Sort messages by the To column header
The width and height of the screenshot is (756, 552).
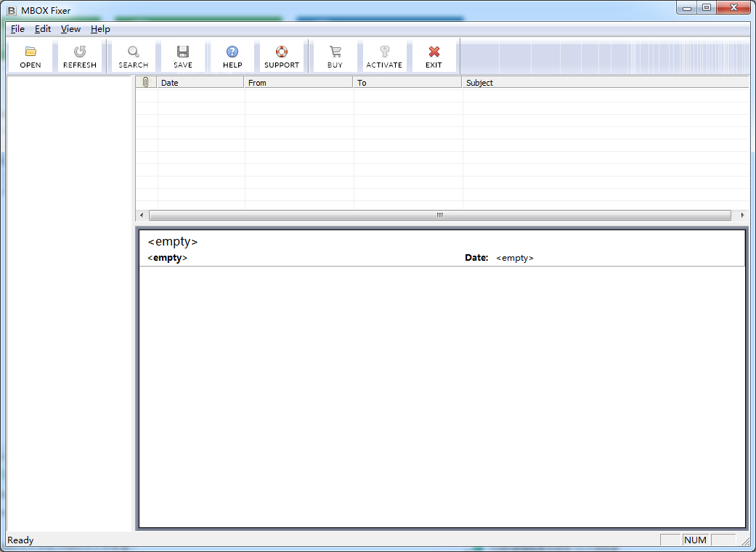(407, 83)
